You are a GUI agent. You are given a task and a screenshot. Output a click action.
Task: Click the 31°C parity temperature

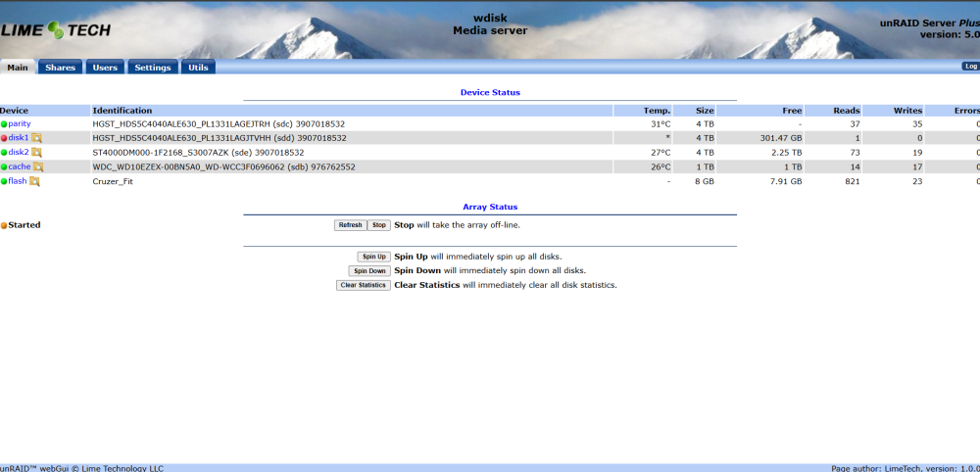coord(661,124)
